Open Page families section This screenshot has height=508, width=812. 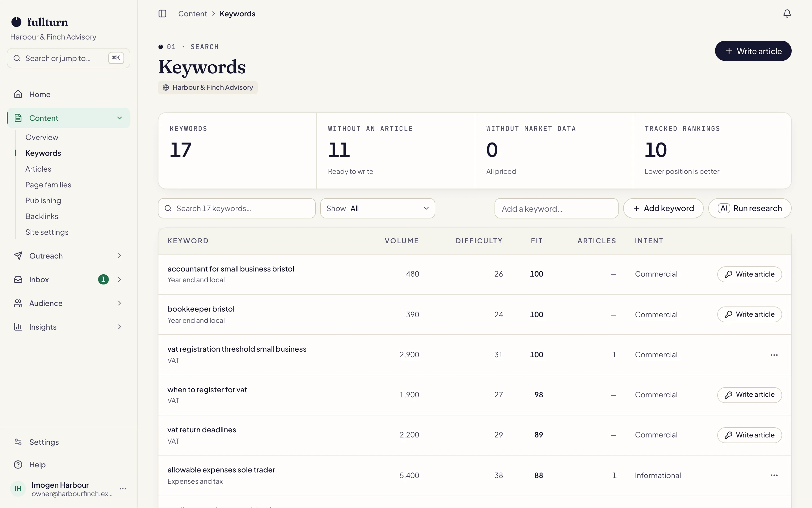tap(48, 185)
